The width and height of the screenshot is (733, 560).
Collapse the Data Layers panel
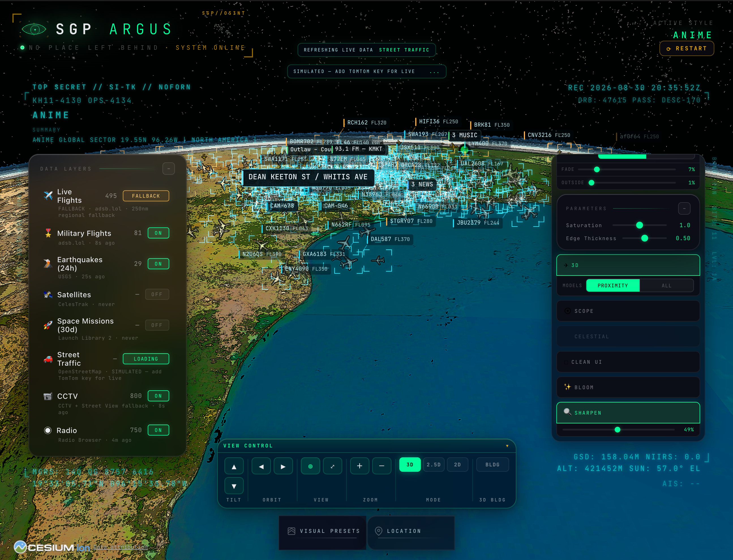tap(169, 169)
